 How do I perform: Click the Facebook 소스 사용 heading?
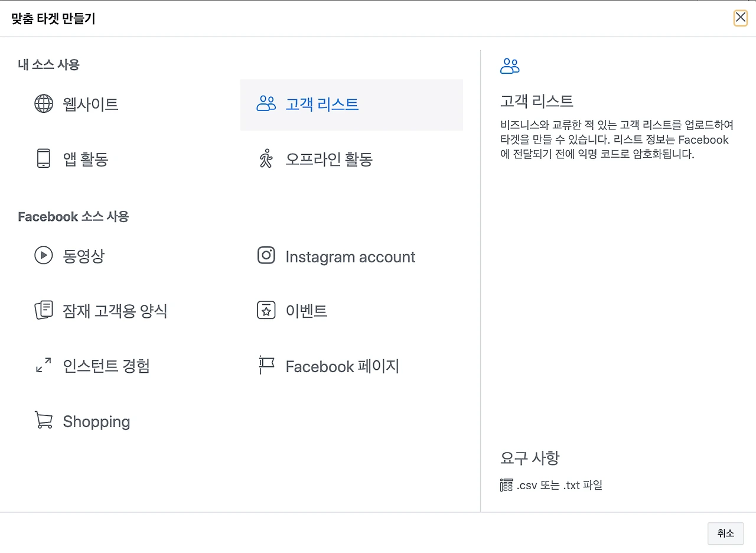coord(73,217)
